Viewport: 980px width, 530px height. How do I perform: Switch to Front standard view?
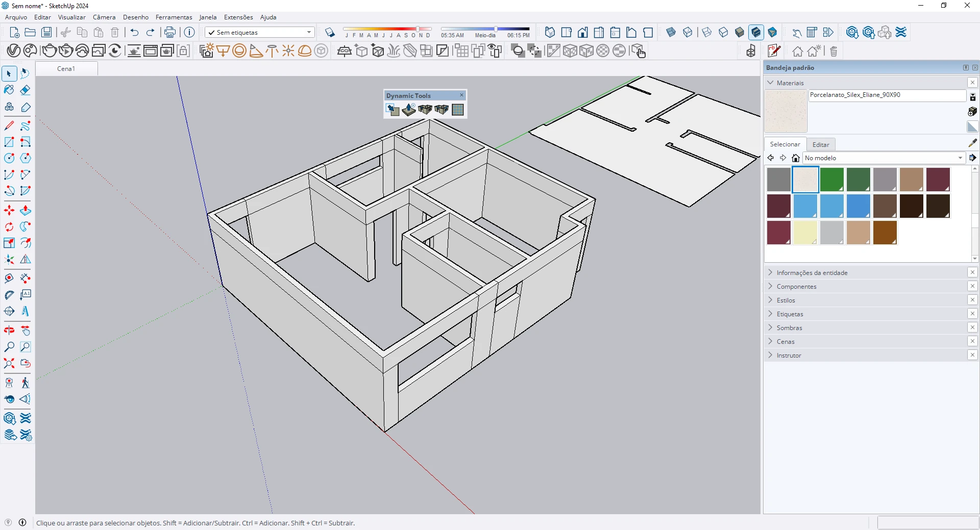(x=582, y=32)
